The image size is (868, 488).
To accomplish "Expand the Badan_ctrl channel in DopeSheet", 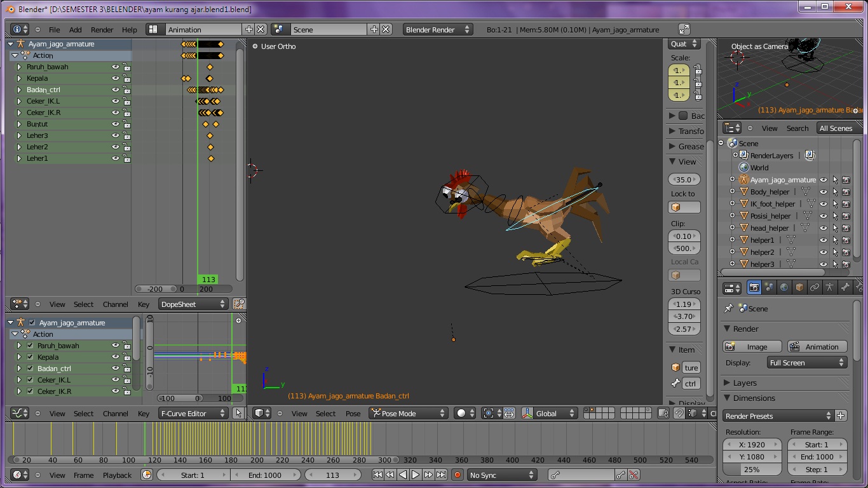I will 19,90.
